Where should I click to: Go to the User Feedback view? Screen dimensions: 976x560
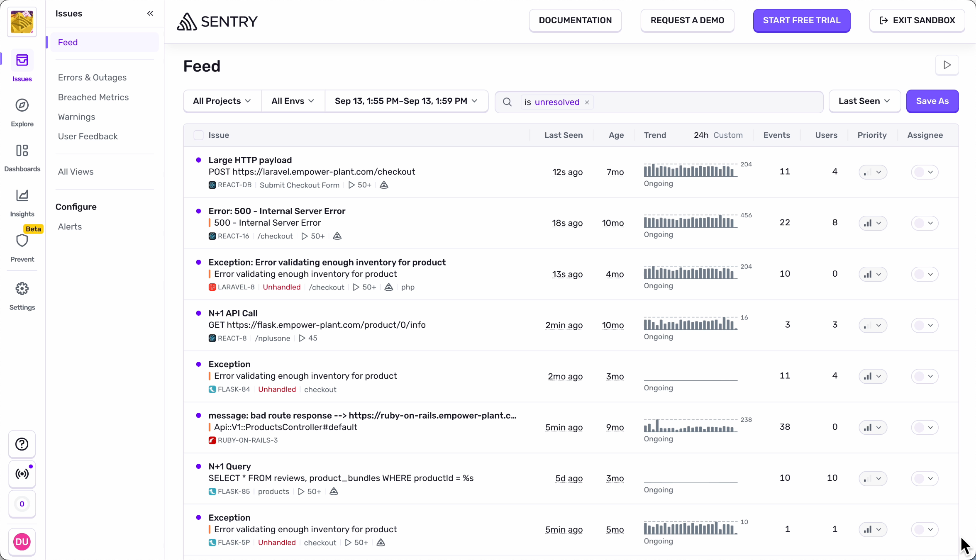point(88,136)
